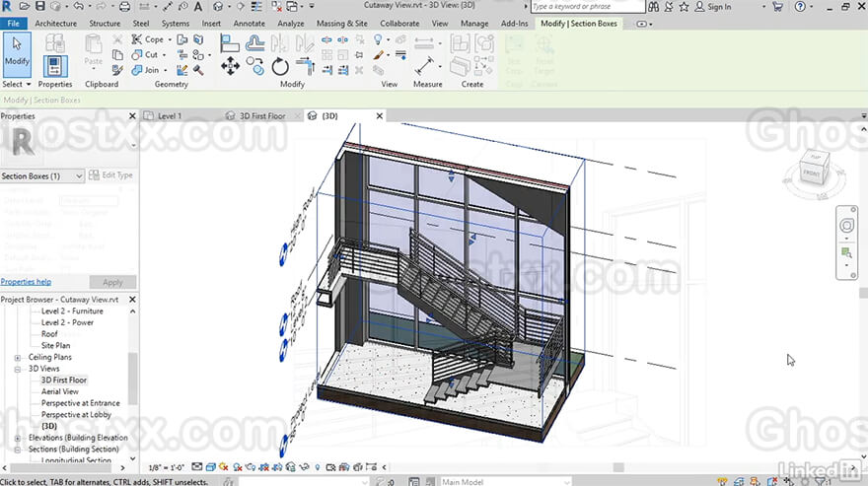
Task: Select Aerial View in Project Browser
Action: click(x=60, y=391)
